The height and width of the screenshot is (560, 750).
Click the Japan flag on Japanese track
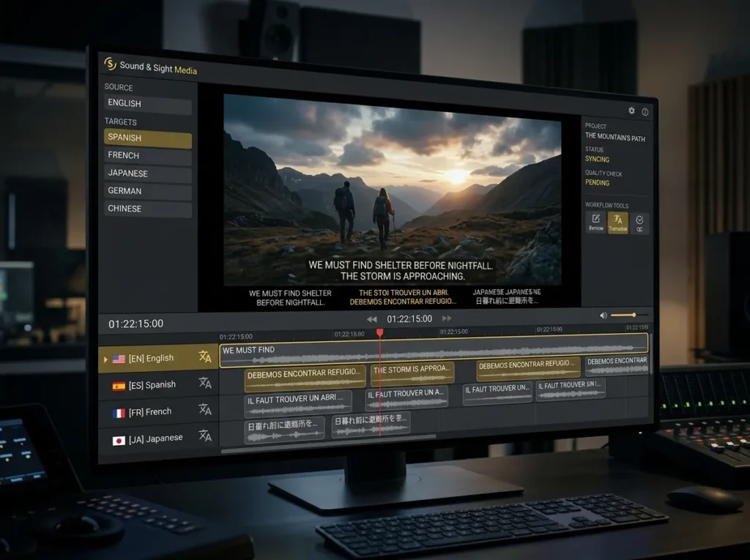point(119,441)
